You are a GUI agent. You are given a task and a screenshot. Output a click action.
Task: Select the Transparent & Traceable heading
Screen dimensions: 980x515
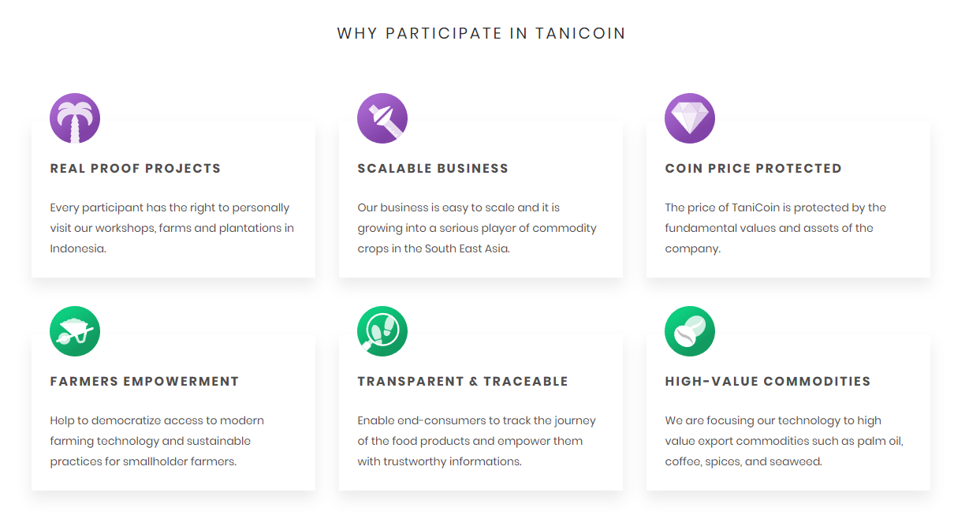coord(463,381)
